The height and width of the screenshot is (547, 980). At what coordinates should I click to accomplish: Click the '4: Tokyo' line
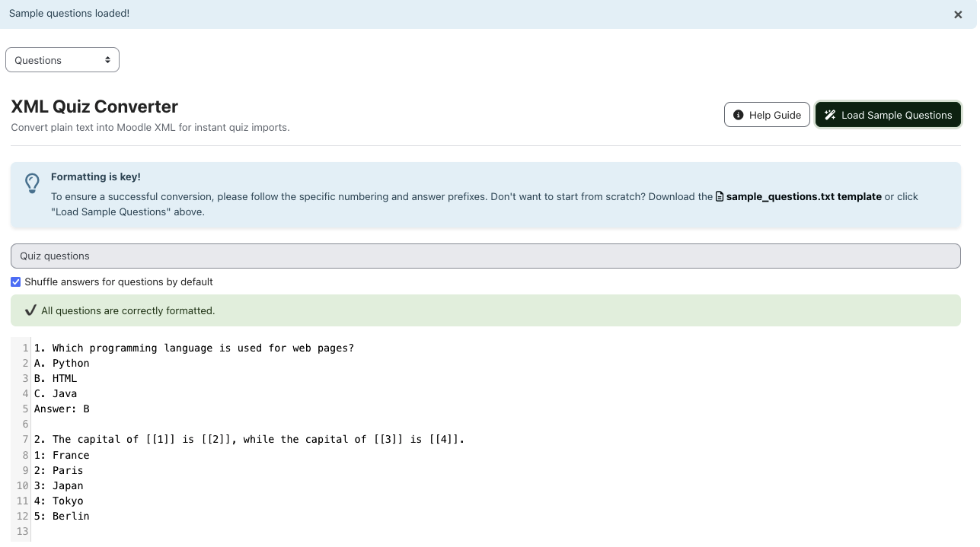pos(59,501)
